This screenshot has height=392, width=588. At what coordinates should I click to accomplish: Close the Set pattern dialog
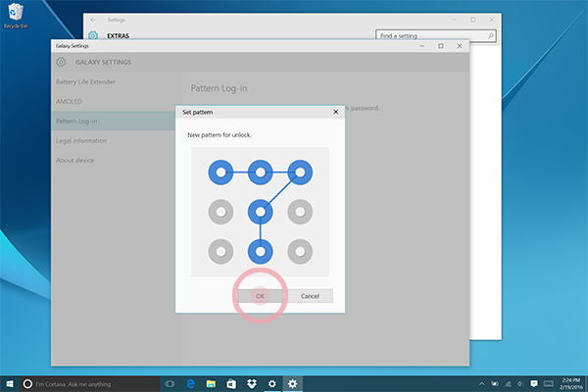click(335, 112)
